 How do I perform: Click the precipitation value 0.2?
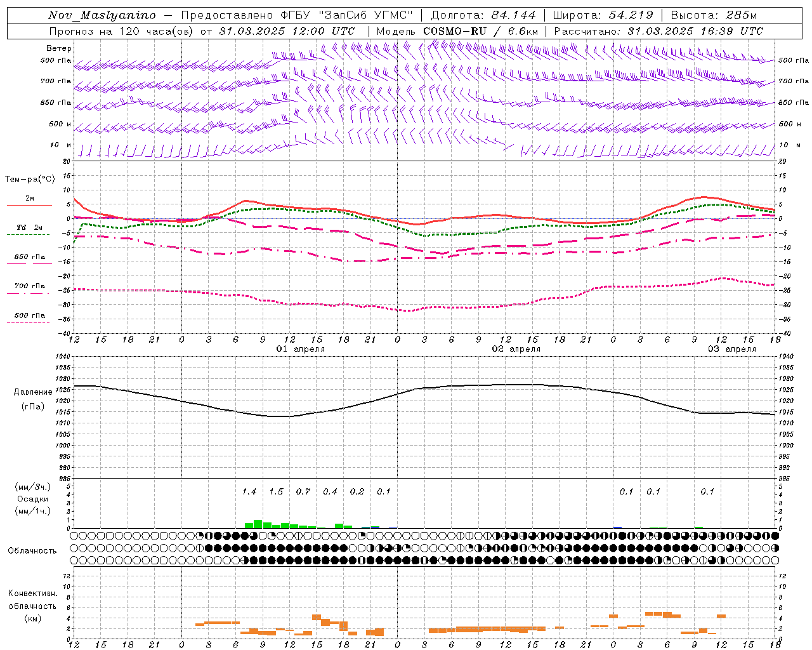pos(358,492)
